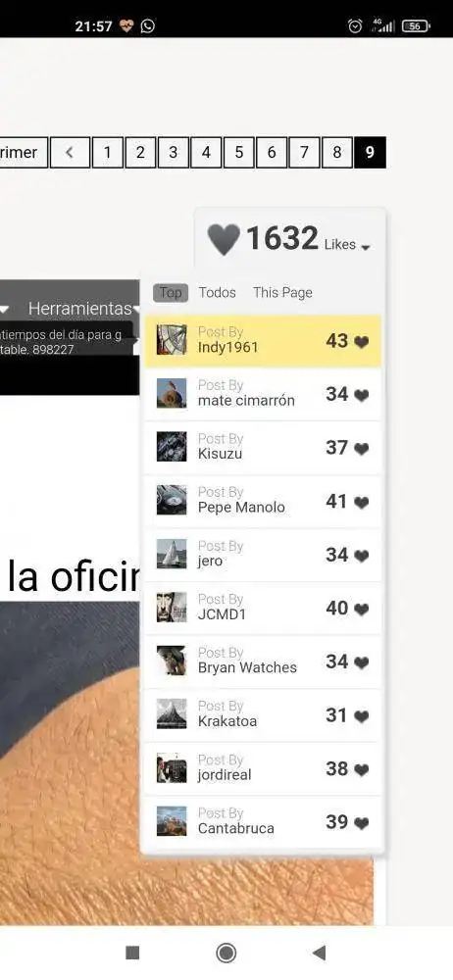Open post by Bryan Watches
Image resolution: width=453 pixels, height=980 pixels.
click(262, 661)
